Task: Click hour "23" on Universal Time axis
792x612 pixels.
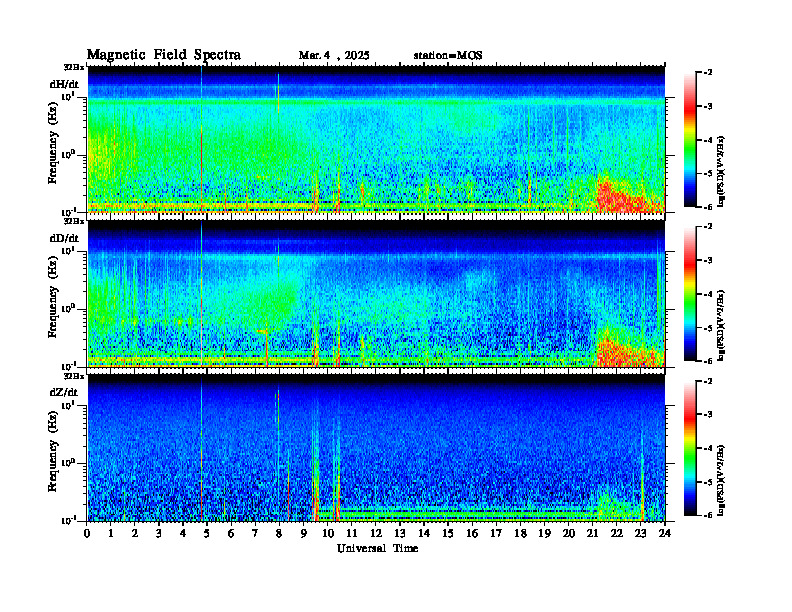Action: point(640,533)
